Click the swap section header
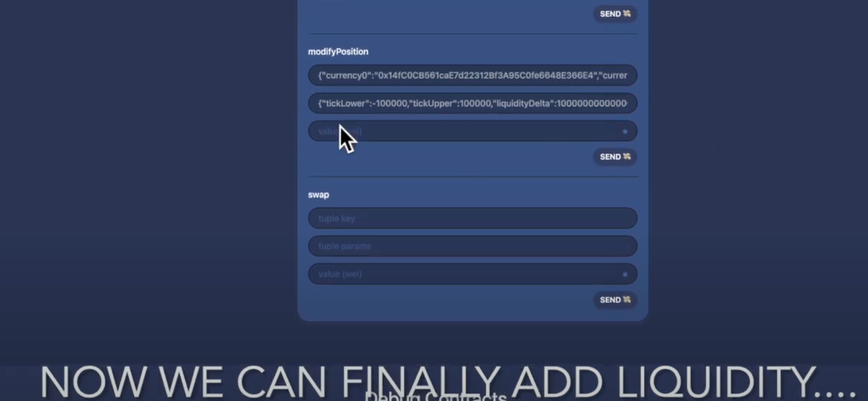This screenshot has width=868, height=401. 318,195
